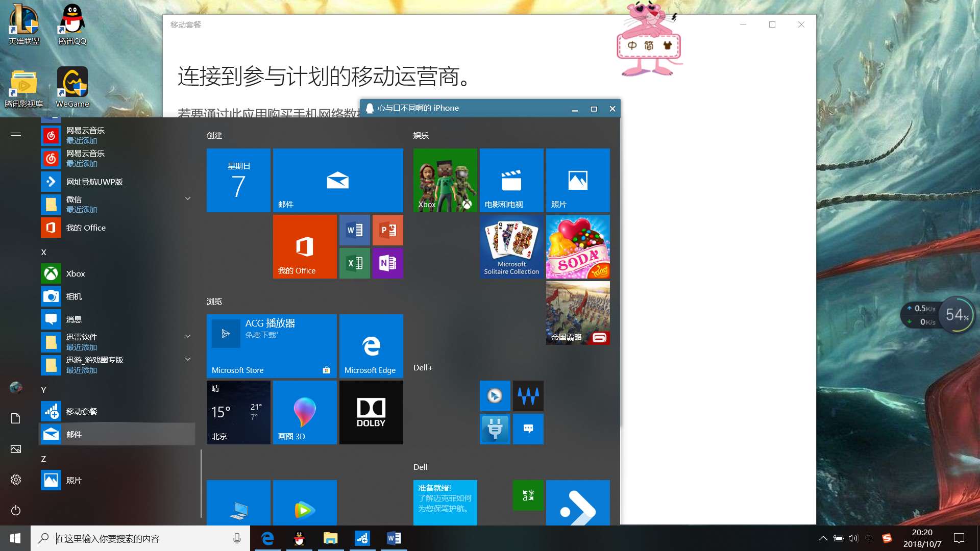Screen dimensions: 980x551
Task: Open the 北京 weather tile
Action: pyautogui.click(x=238, y=412)
